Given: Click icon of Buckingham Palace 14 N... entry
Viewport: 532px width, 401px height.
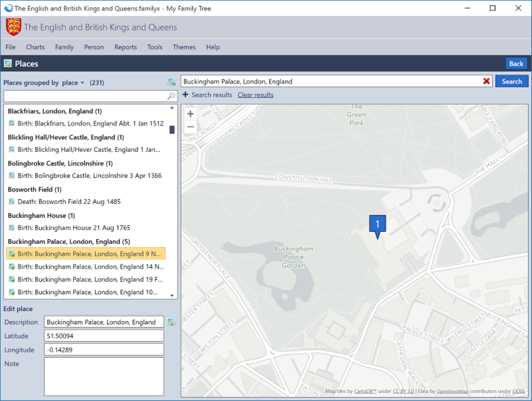Looking at the screenshot, I should 12,266.
